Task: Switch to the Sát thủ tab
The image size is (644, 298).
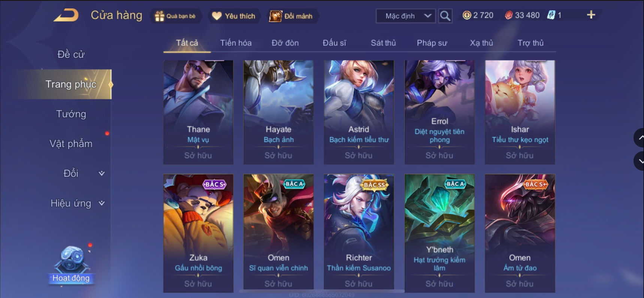Action: (x=383, y=43)
